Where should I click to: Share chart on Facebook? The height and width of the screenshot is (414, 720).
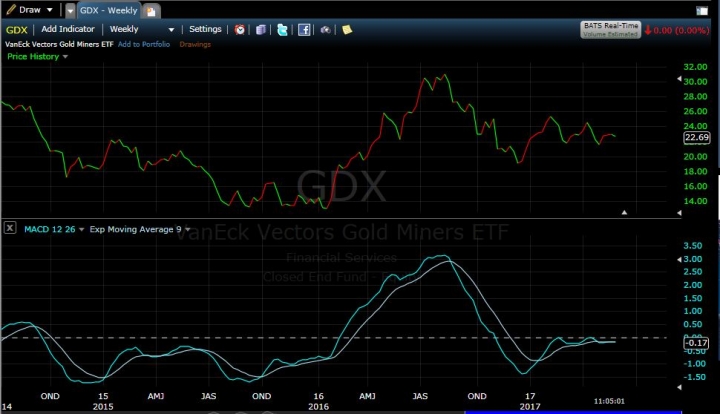coord(304,30)
